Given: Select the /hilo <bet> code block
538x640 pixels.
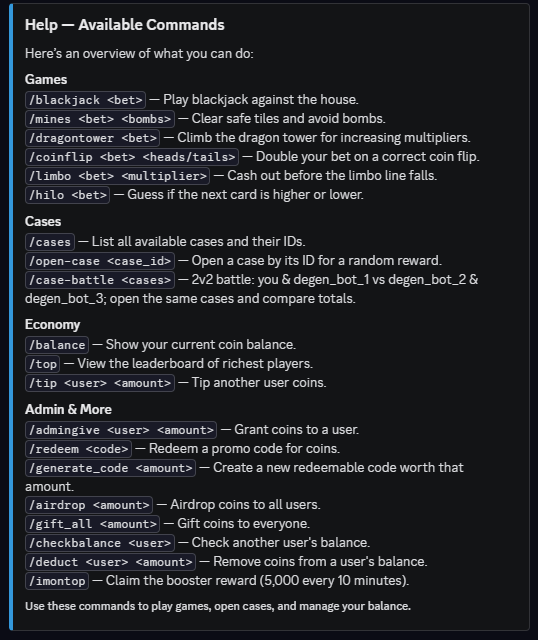Looking at the screenshot, I should point(67,195).
